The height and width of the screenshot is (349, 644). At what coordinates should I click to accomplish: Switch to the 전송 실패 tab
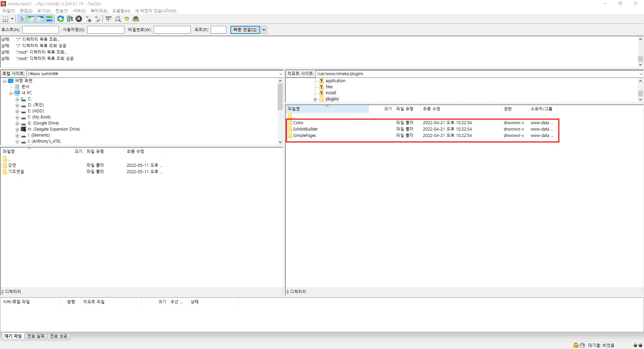coord(36,336)
